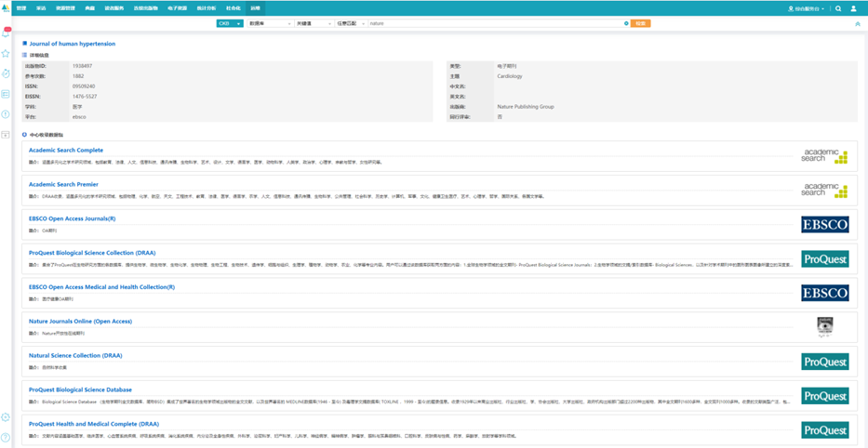Open the 资源管理 menu

pyautogui.click(x=65, y=9)
